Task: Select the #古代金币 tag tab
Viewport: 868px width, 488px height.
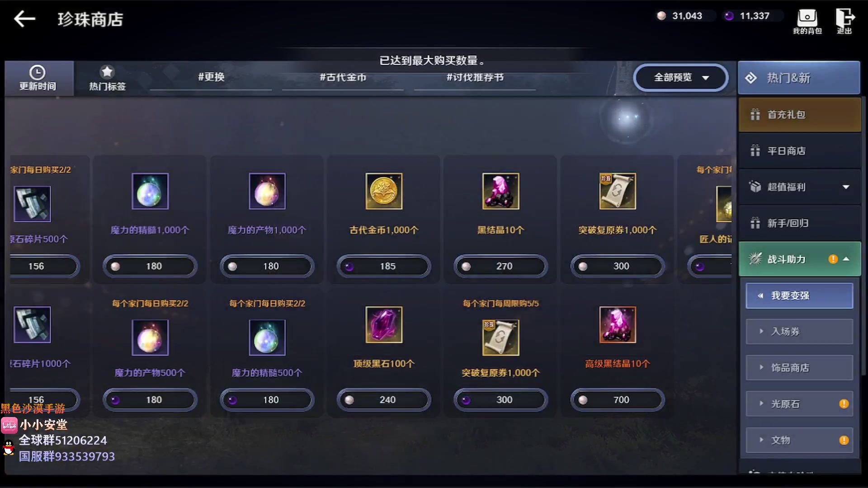Action: coord(343,78)
